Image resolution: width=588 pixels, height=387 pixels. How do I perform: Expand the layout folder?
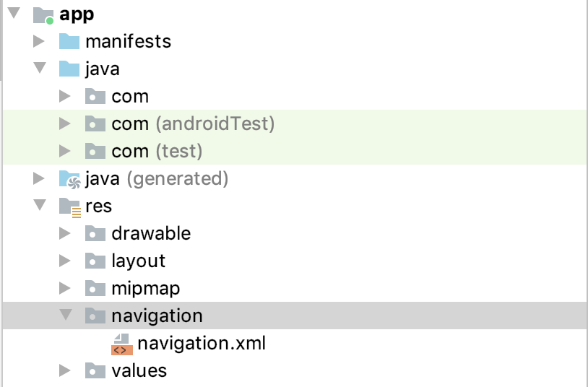click(x=65, y=261)
